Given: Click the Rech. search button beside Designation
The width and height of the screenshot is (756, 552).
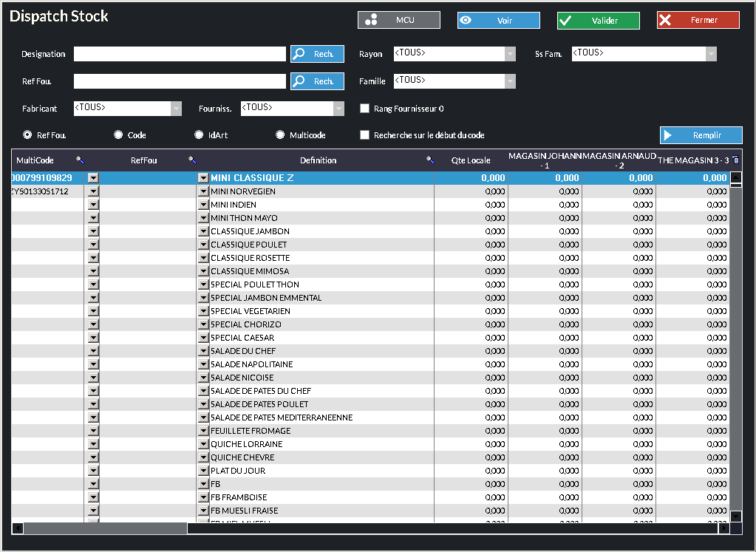Looking at the screenshot, I should click(x=317, y=54).
